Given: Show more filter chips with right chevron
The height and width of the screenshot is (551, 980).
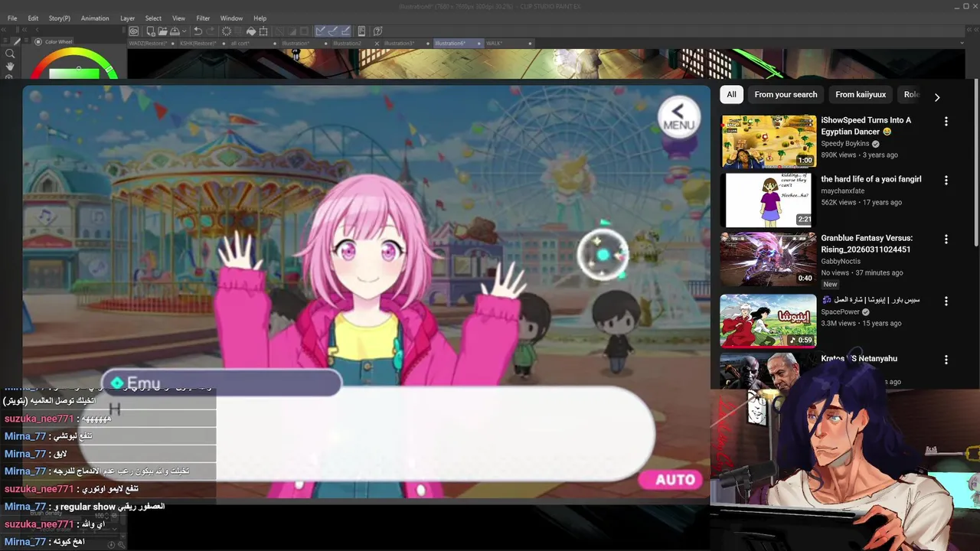Looking at the screenshot, I should [x=936, y=97].
